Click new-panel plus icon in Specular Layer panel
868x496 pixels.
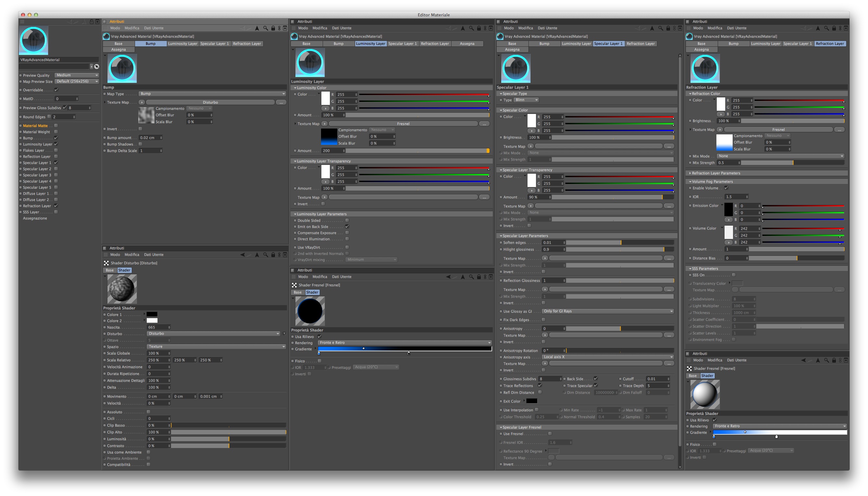pos(680,28)
